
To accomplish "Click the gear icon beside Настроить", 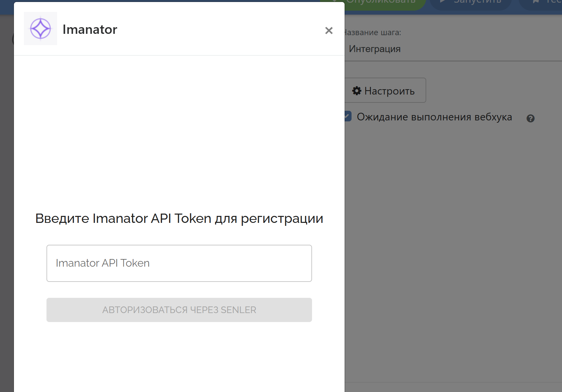I will click(x=357, y=91).
